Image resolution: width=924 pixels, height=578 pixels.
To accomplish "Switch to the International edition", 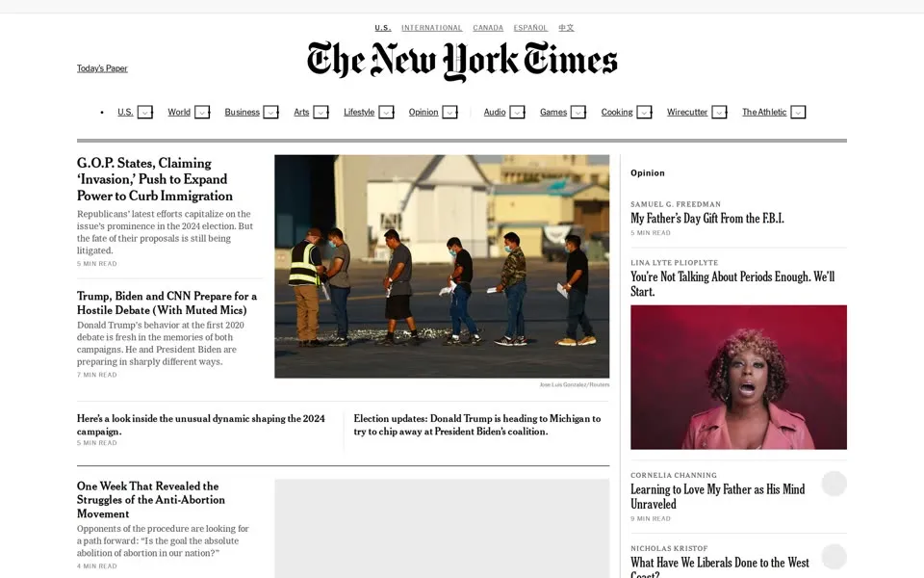I will click(432, 28).
